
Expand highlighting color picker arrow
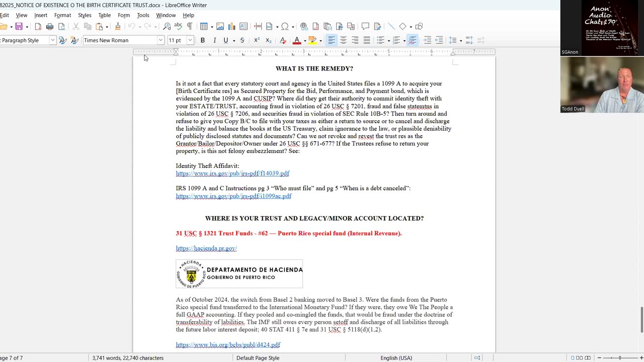tap(320, 40)
